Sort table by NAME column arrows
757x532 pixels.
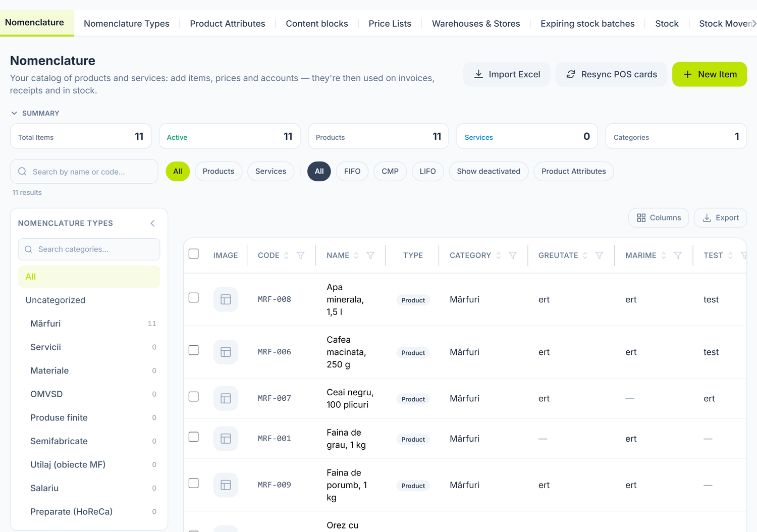(356, 255)
